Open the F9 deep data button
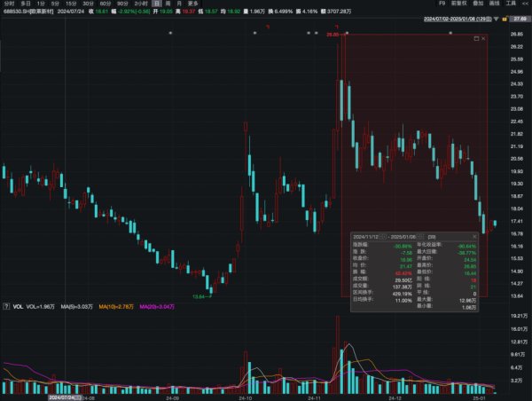 [442, 4]
